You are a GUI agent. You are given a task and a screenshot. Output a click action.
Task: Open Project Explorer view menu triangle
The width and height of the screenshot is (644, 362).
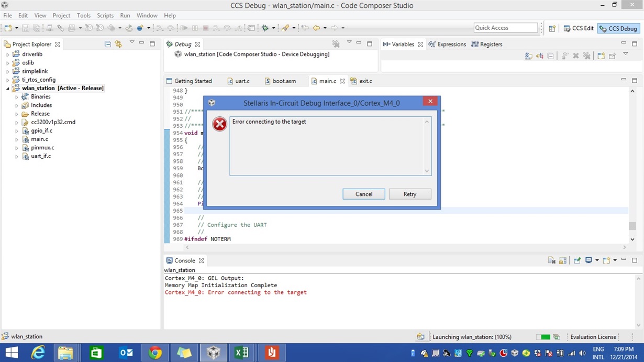point(131,42)
